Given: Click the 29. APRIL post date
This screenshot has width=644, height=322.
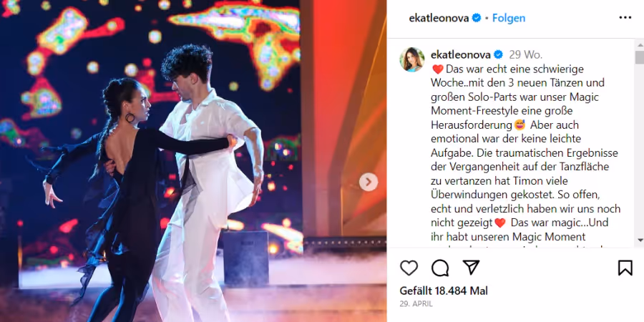Looking at the screenshot, I should coord(416,304).
